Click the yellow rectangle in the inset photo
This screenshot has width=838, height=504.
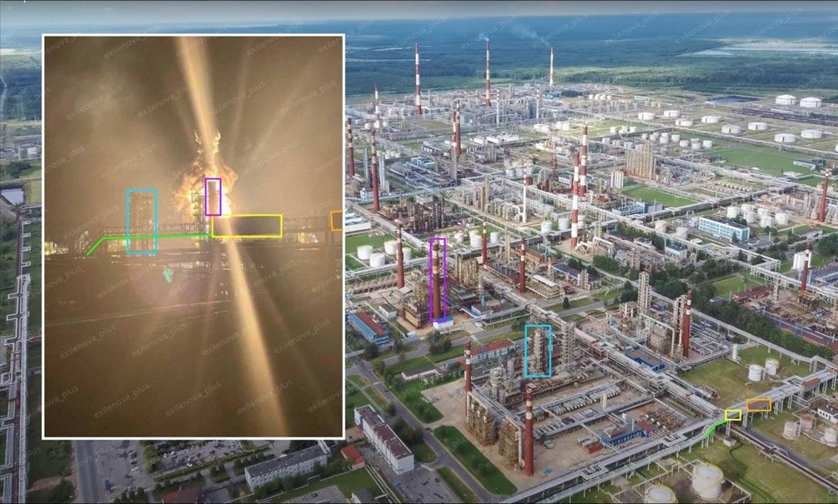point(246,226)
